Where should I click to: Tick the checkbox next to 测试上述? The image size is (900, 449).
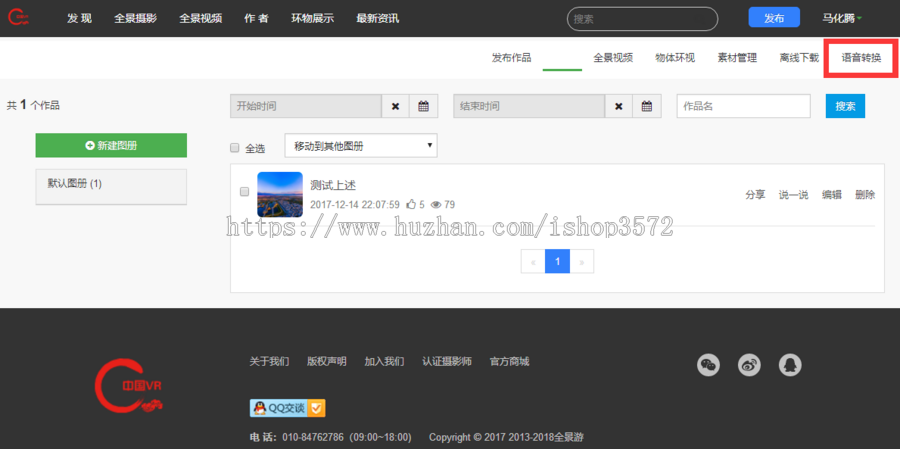[245, 192]
